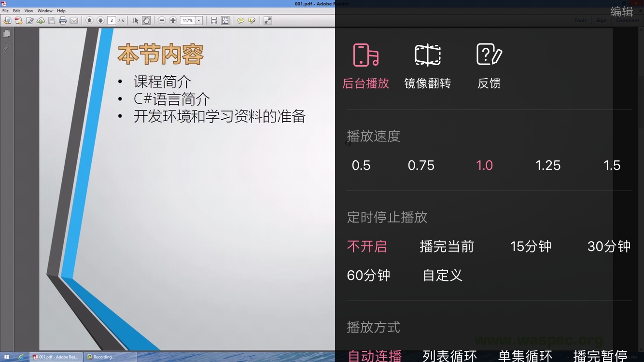The width and height of the screenshot is (644, 362).
Task: Click the 课程简介 bullet text
Action: [162, 82]
